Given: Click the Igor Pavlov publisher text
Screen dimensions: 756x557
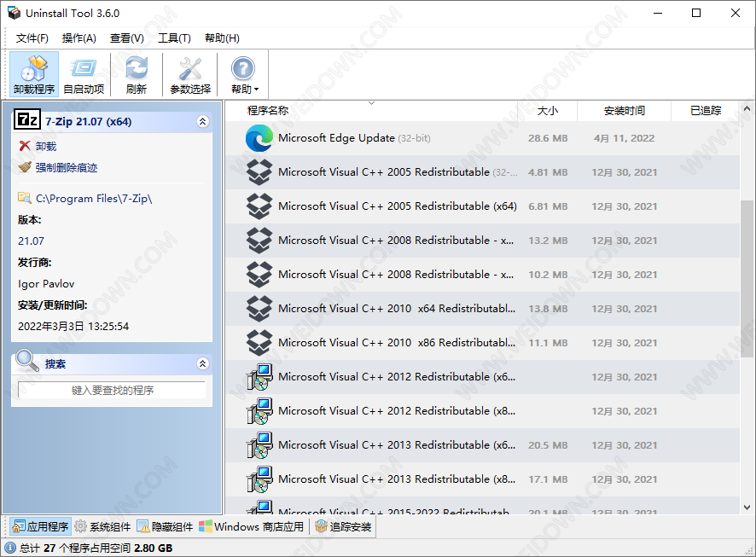Looking at the screenshot, I should pyautogui.click(x=46, y=284).
